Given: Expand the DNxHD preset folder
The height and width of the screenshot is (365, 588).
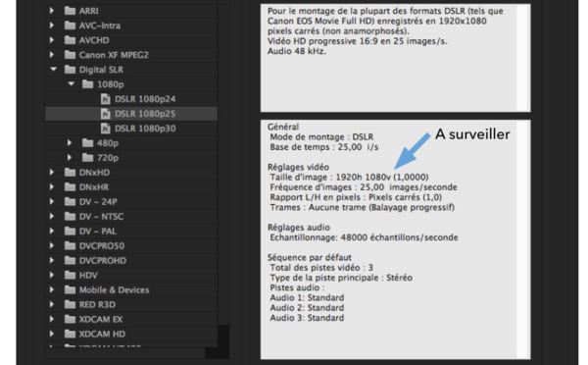Looking at the screenshot, I should tap(52, 172).
